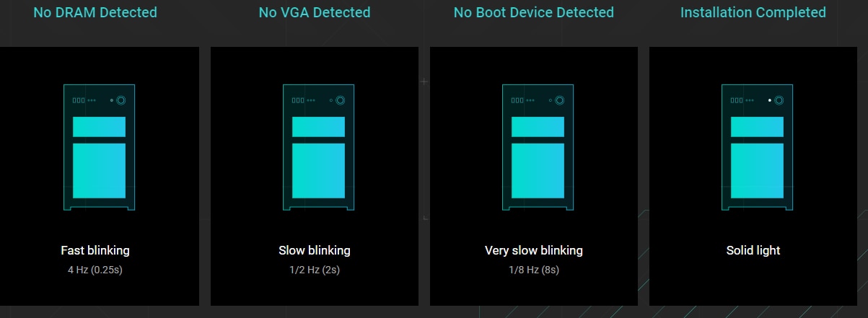This screenshot has height=318, width=868.
Task: Click the Very slow blinking label
Action: point(534,251)
